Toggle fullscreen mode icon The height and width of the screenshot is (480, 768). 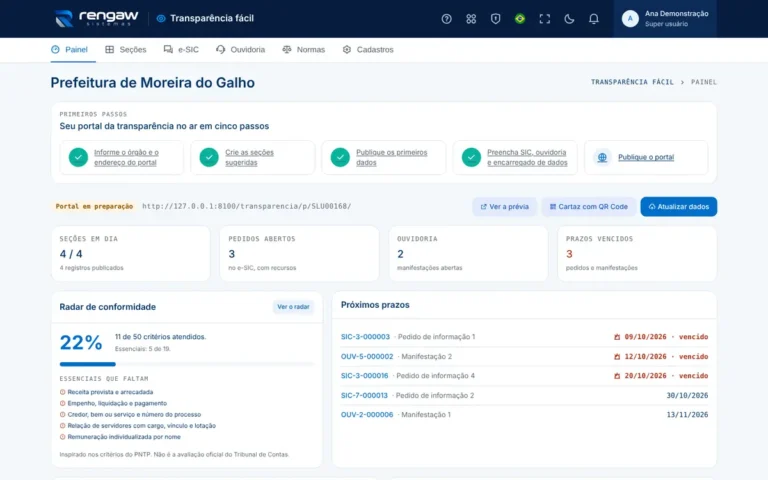544,19
